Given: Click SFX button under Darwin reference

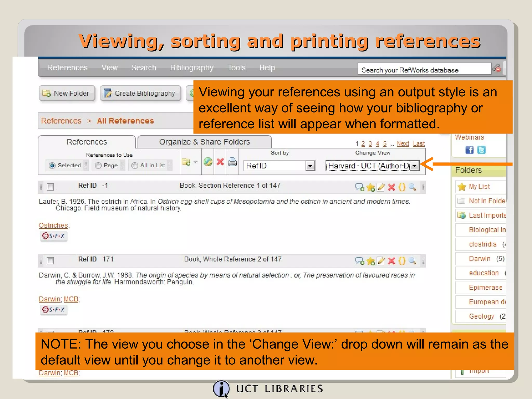Looking at the screenshot, I should click(54, 310).
